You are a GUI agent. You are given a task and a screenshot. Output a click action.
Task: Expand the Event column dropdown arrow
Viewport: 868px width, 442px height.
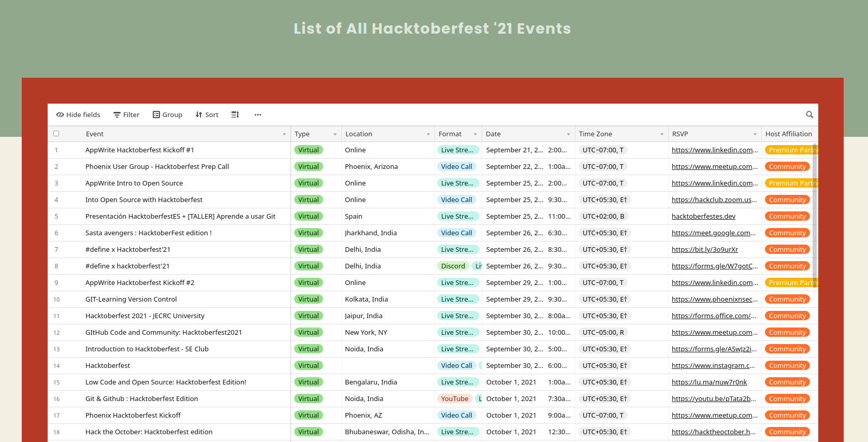(284, 134)
